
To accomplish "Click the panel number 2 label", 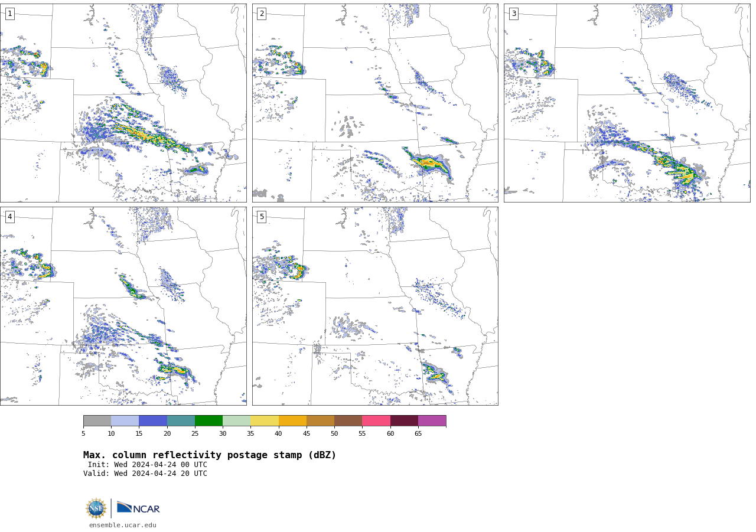I will point(262,14).
